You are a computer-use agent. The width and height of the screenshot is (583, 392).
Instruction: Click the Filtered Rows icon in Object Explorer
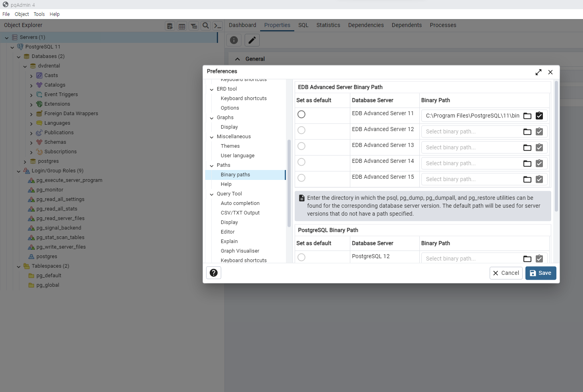194,26
